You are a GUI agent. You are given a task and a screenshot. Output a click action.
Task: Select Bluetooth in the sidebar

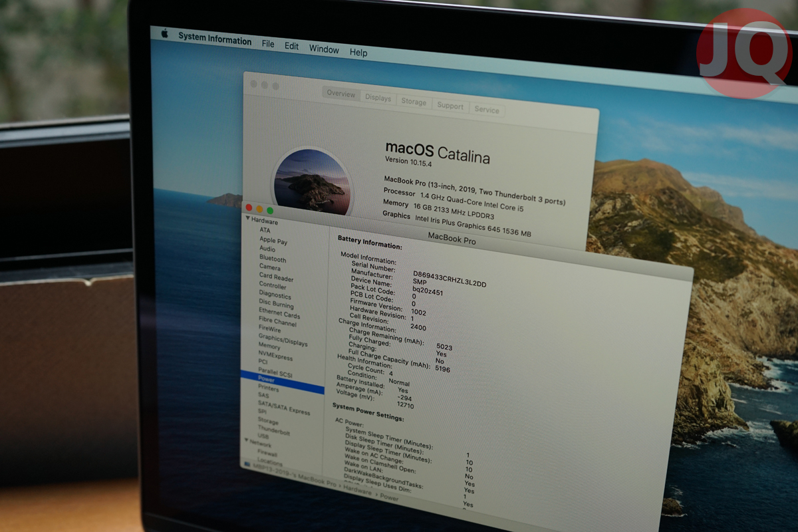coord(273,259)
